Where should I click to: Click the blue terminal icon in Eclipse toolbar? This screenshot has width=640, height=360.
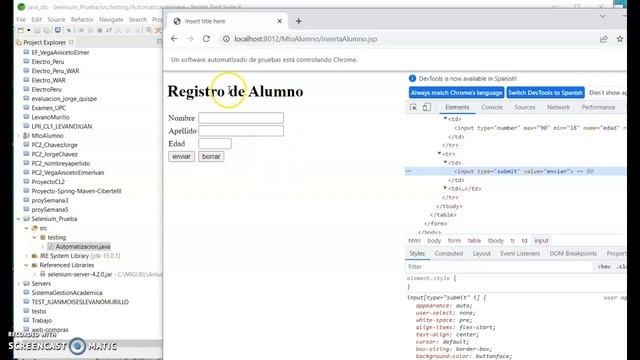[58, 30]
